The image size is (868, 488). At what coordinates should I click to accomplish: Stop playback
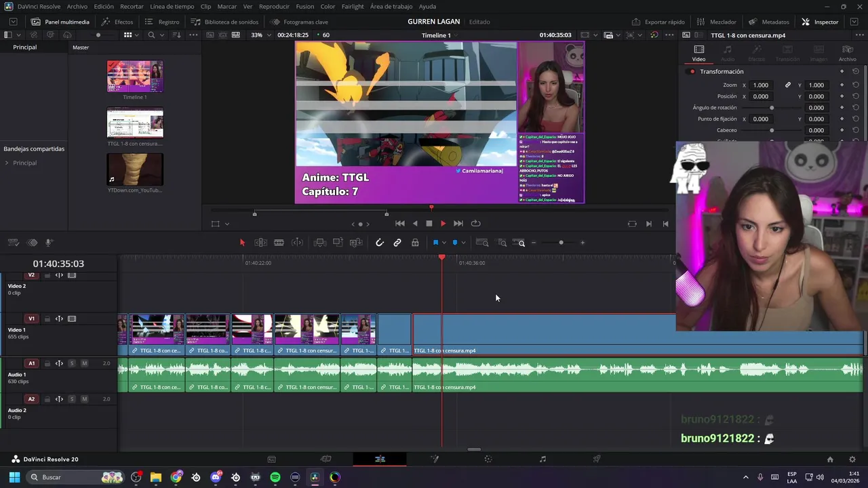point(429,224)
